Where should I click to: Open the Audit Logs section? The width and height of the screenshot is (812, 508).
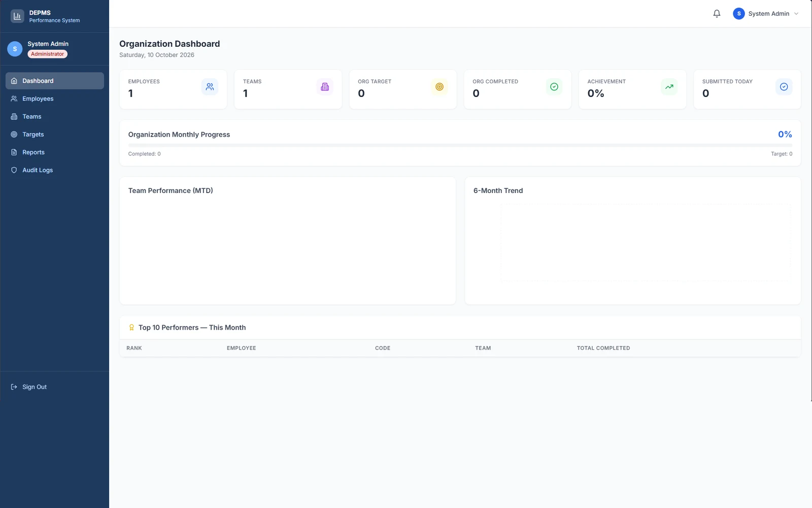(x=55, y=170)
